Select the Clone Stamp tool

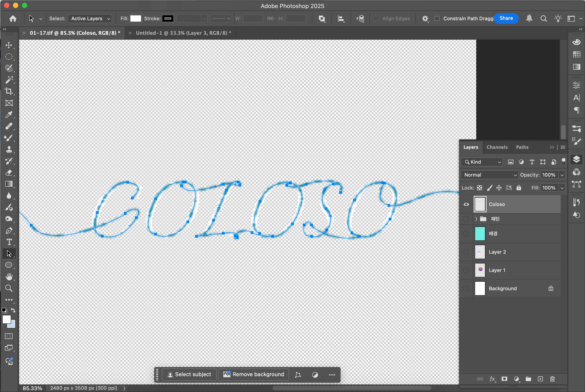pos(9,149)
